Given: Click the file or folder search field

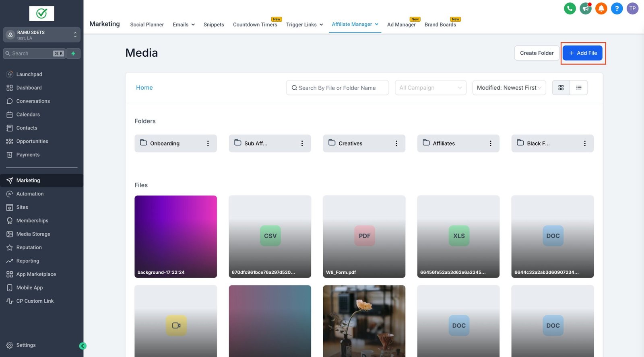Looking at the screenshot, I should [337, 88].
